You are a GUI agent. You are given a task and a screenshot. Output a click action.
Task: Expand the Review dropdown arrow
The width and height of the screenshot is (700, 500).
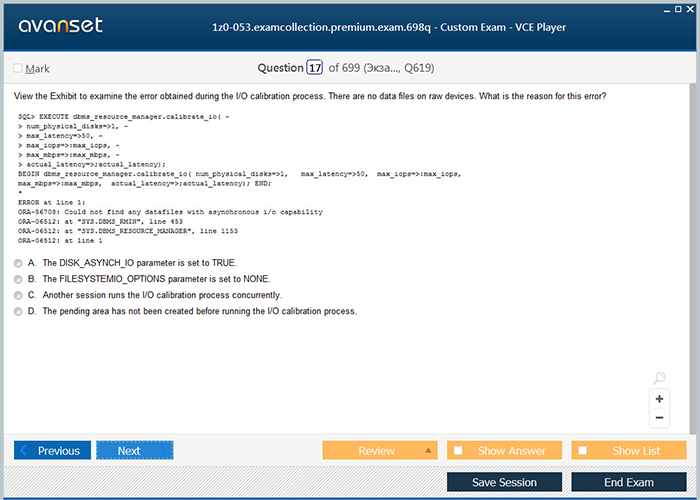coord(428,450)
